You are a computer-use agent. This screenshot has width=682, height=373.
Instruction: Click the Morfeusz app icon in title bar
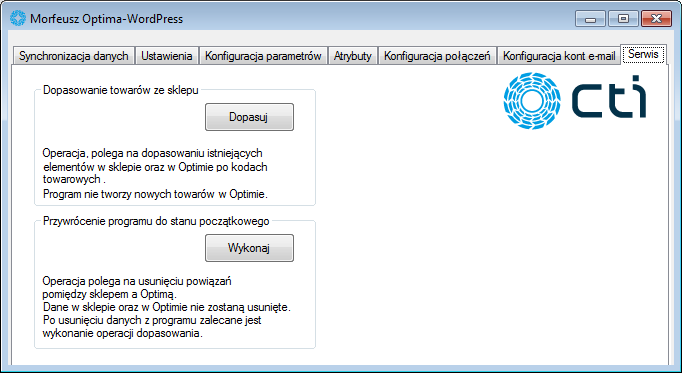point(18,18)
